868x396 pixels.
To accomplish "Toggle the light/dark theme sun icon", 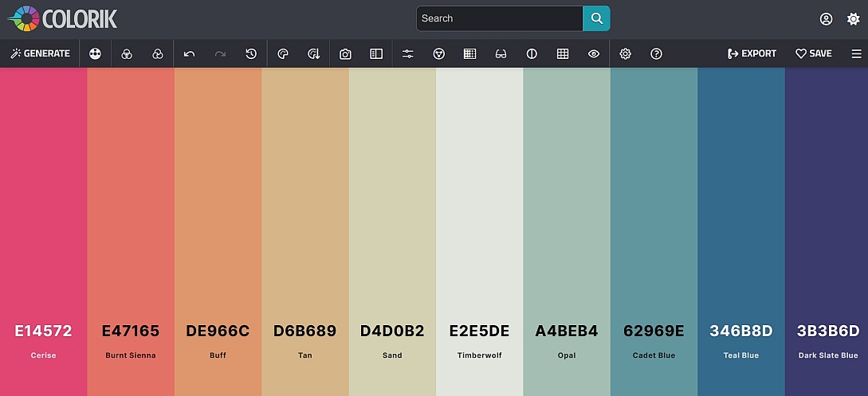I will (x=854, y=19).
